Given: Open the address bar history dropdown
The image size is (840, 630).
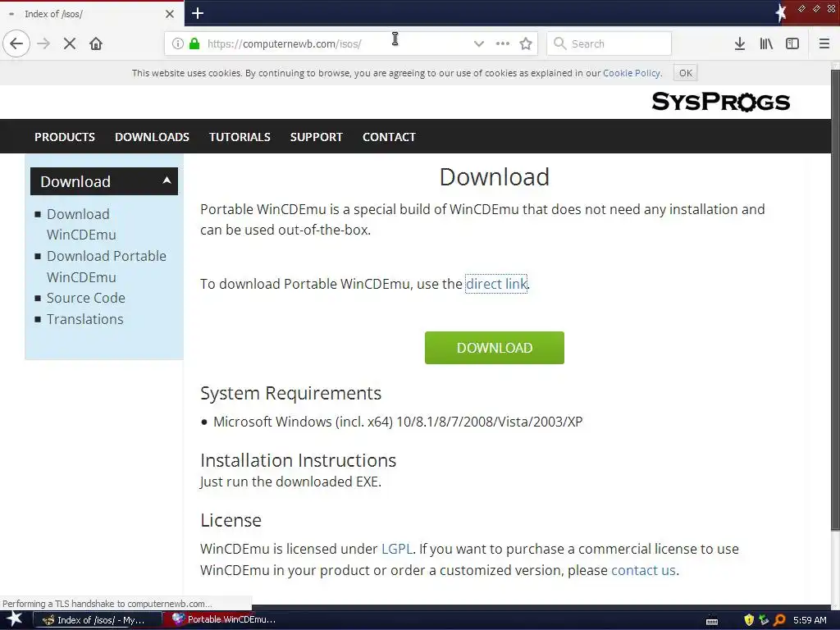Looking at the screenshot, I should click(479, 43).
